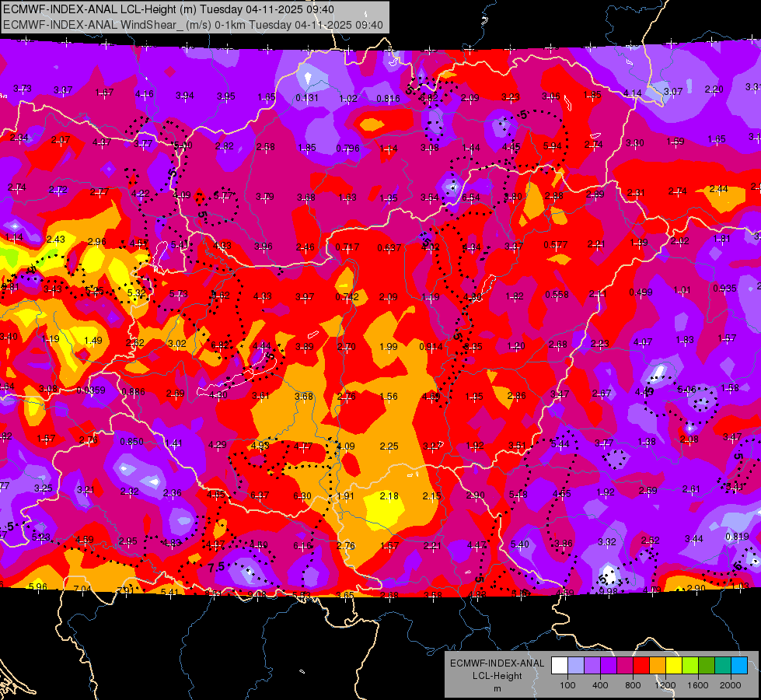Click the sky blue legend swatch

point(739,666)
